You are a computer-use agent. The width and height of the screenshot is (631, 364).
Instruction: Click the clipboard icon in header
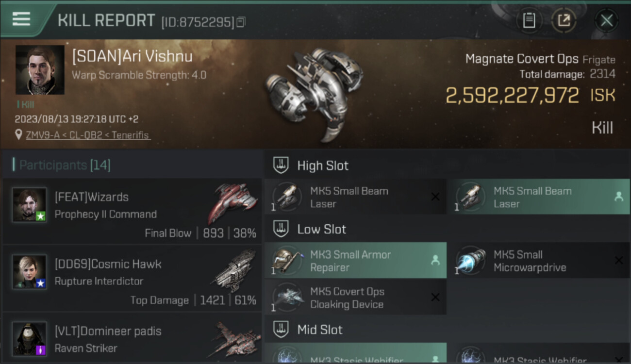pos(529,20)
